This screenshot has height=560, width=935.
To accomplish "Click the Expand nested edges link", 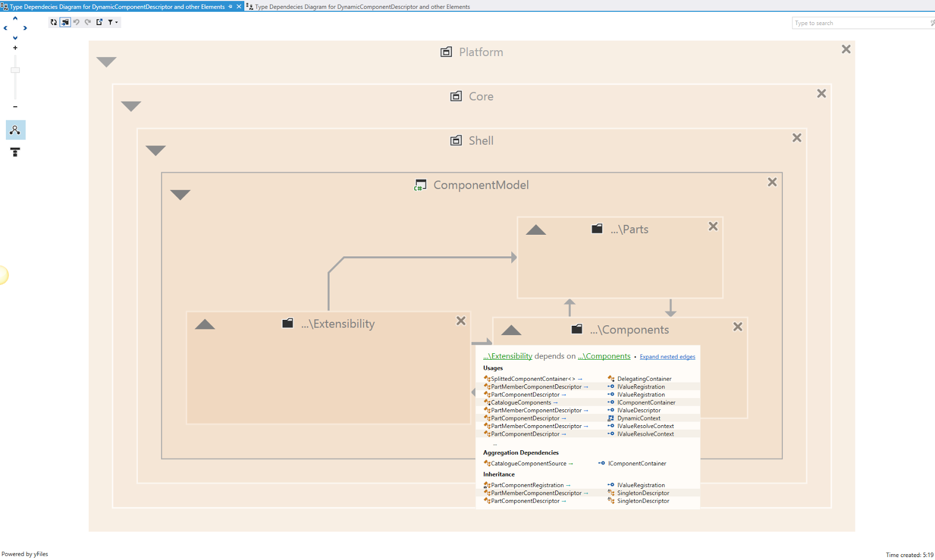I will pyautogui.click(x=667, y=357).
